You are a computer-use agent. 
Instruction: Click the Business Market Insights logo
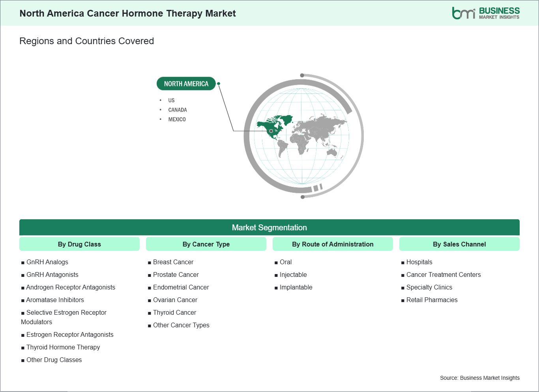click(485, 13)
